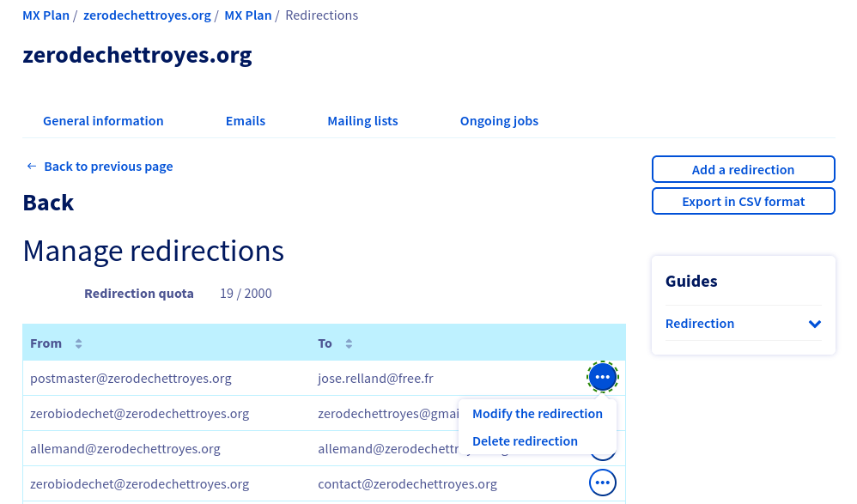Select the allemand@zerodechettroyes.org table row

pos(324,449)
